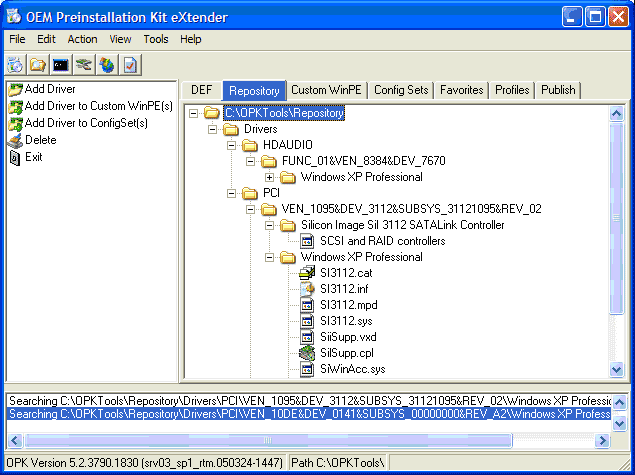Click the SI3112.inf file icon
Screen dimensions: 635x475
[307, 289]
